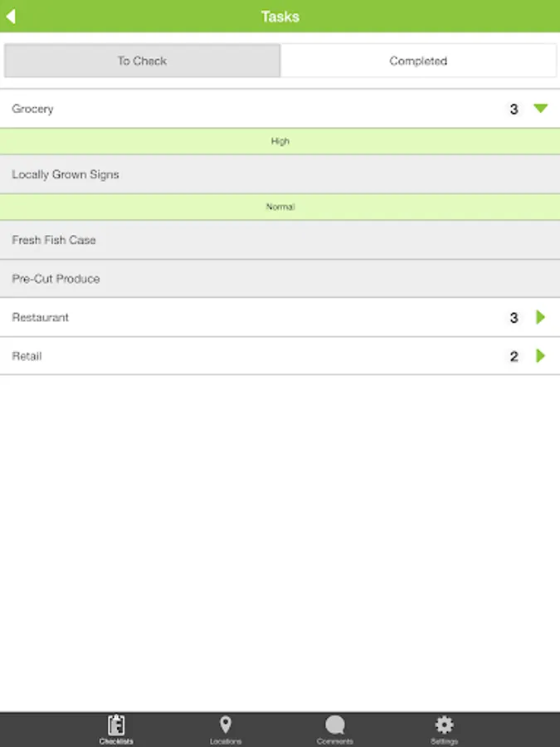Viewport: 560px width, 747px height.
Task: Click the Tasks header title
Action: tap(280, 17)
